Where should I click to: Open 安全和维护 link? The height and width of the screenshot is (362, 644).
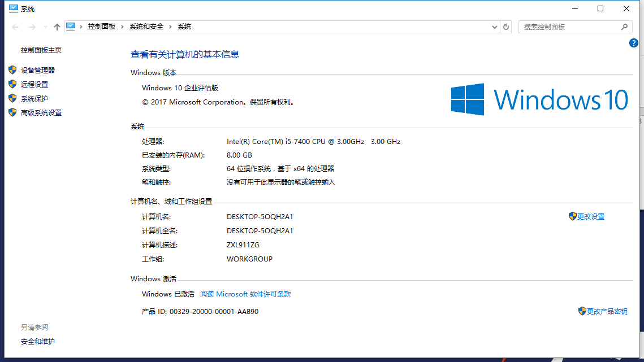(38, 342)
